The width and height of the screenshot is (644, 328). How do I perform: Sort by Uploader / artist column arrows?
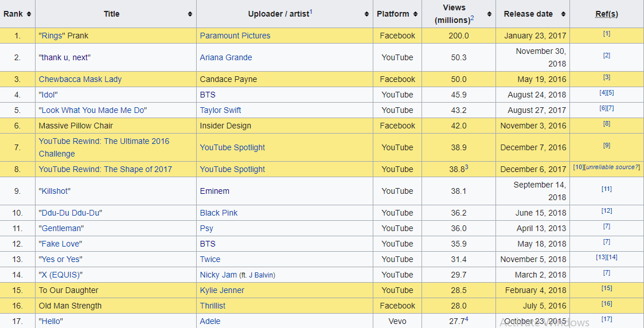click(x=366, y=14)
